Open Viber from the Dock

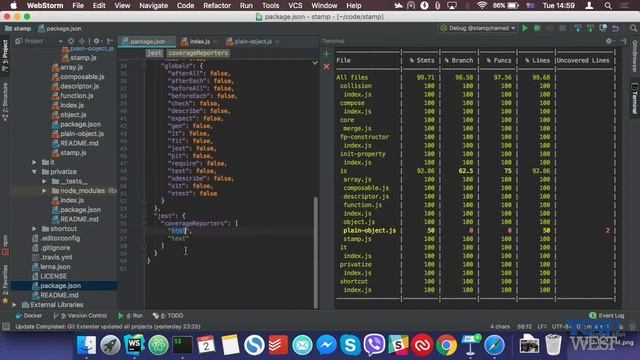(374, 345)
